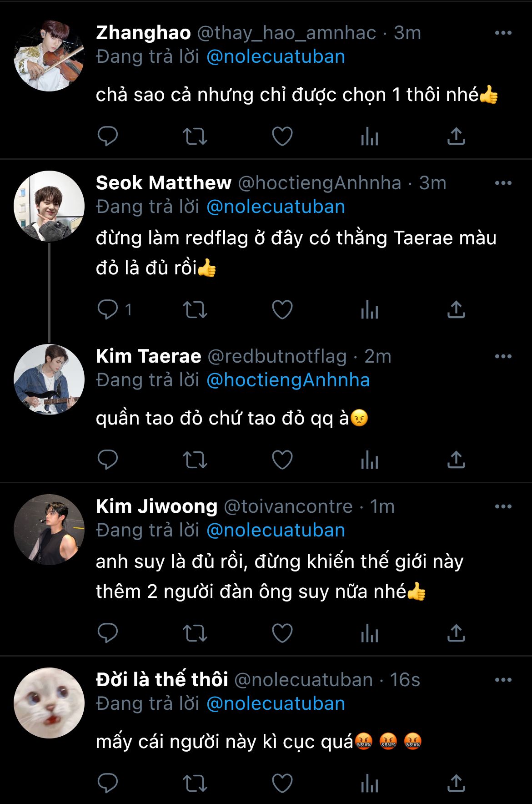Open more options on Seok Matthew's tweet

click(x=503, y=183)
